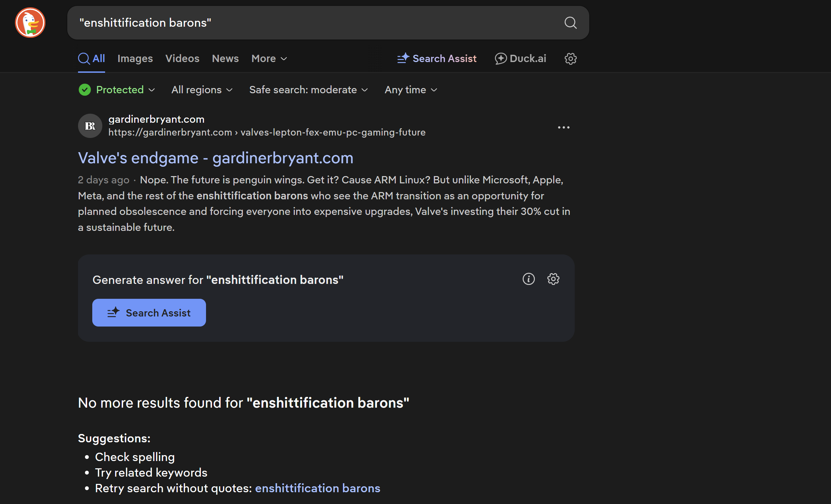
Task: Switch to the Images tab
Action: click(135, 58)
